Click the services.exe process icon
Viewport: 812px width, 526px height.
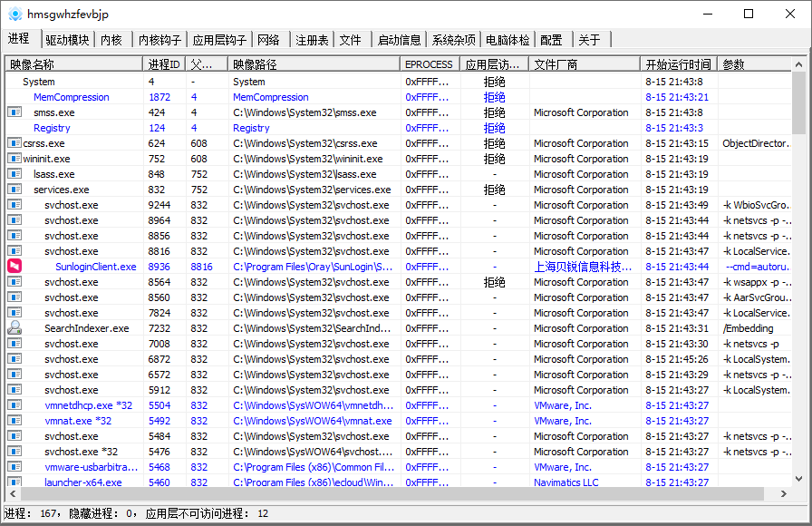point(14,190)
